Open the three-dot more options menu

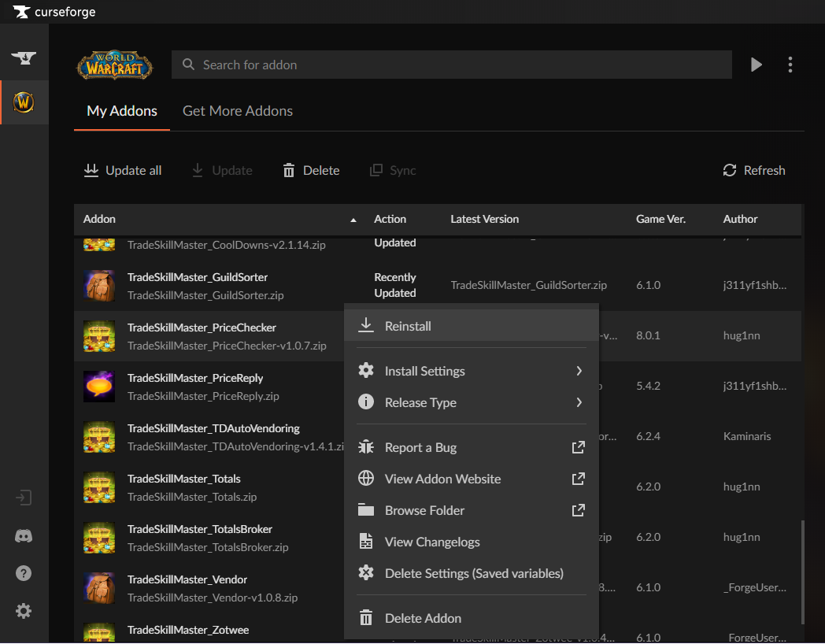pyautogui.click(x=790, y=65)
